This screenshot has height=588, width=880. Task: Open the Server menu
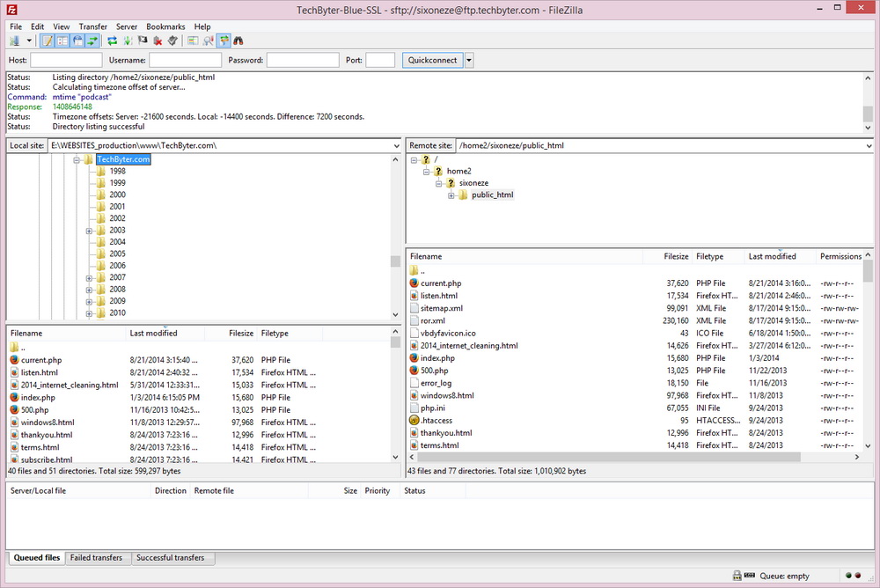(126, 26)
